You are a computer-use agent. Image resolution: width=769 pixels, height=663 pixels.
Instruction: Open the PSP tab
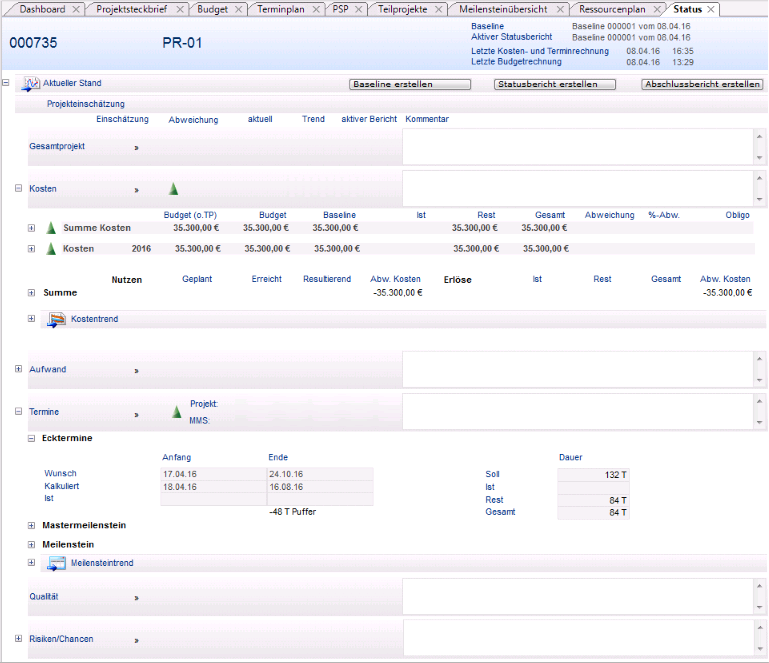coord(340,9)
